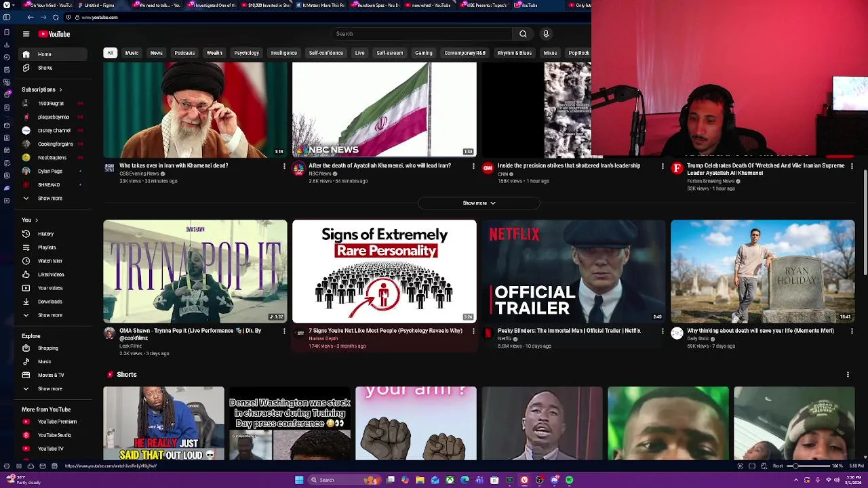Click the browser address bar URL
Image resolution: width=868 pixels, height=488 pixels.
(x=100, y=17)
